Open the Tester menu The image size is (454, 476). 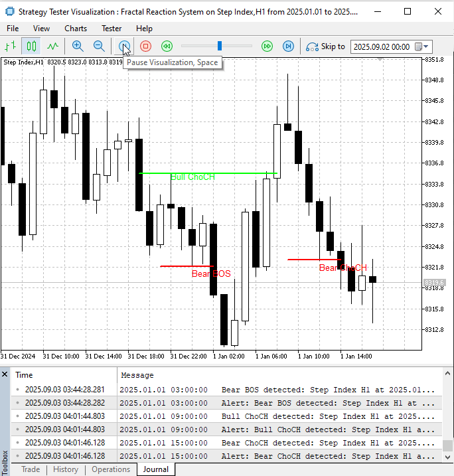coord(112,29)
